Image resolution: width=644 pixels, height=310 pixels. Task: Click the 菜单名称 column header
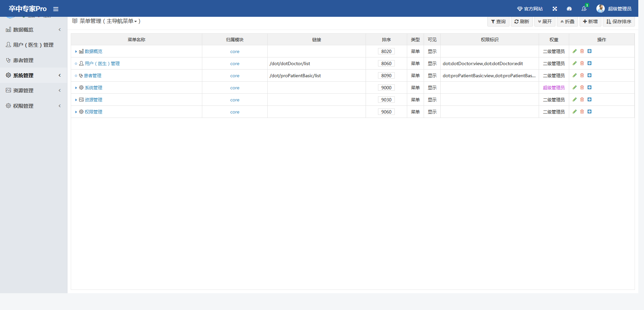137,40
